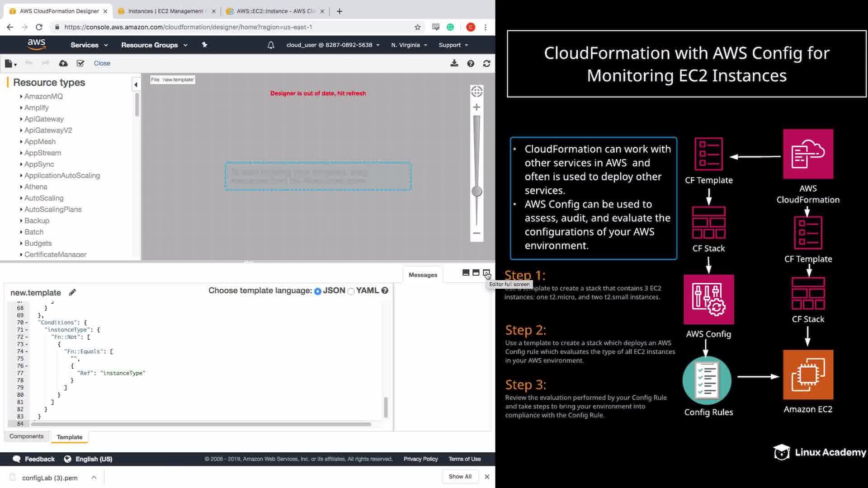868x488 pixels.
Task: Select the JSON template language radio
Action: point(318,291)
